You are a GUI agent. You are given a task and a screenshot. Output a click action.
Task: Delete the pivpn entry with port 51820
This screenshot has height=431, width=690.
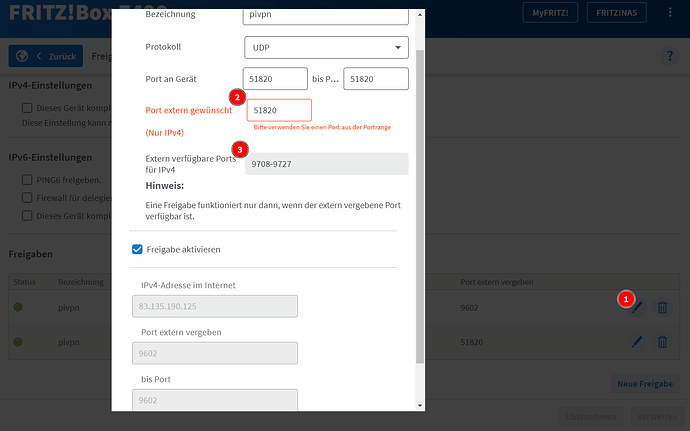(662, 342)
